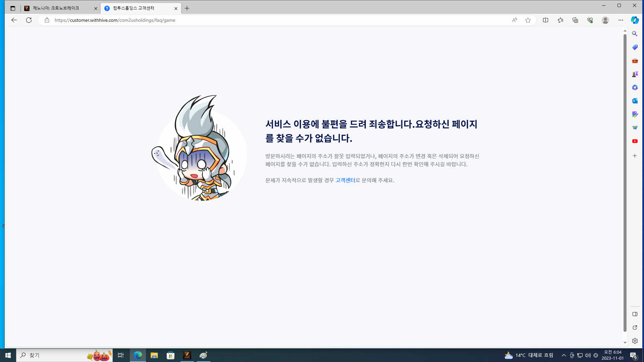The width and height of the screenshot is (644, 362).
Task: Open the Favorites list icon
Action: pos(560,20)
